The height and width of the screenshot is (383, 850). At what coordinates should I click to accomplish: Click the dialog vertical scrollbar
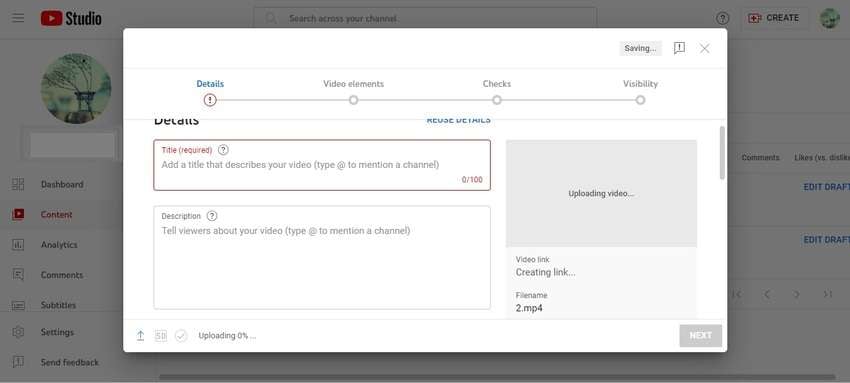pos(722,153)
